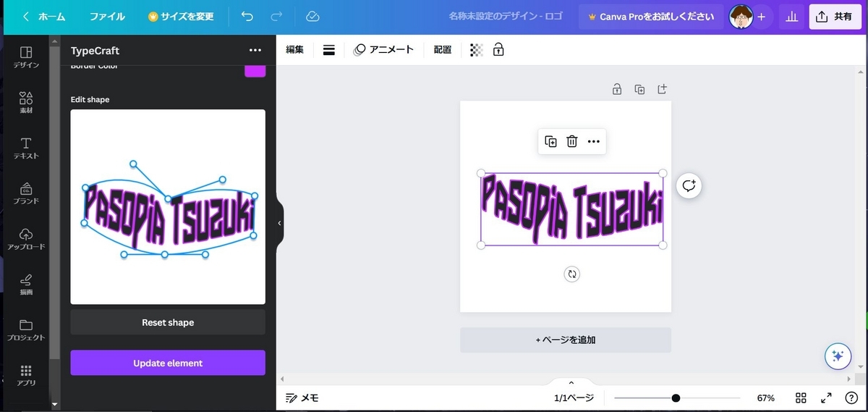Open user profile avatar
Screen dimensions: 868x412
coord(741,16)
